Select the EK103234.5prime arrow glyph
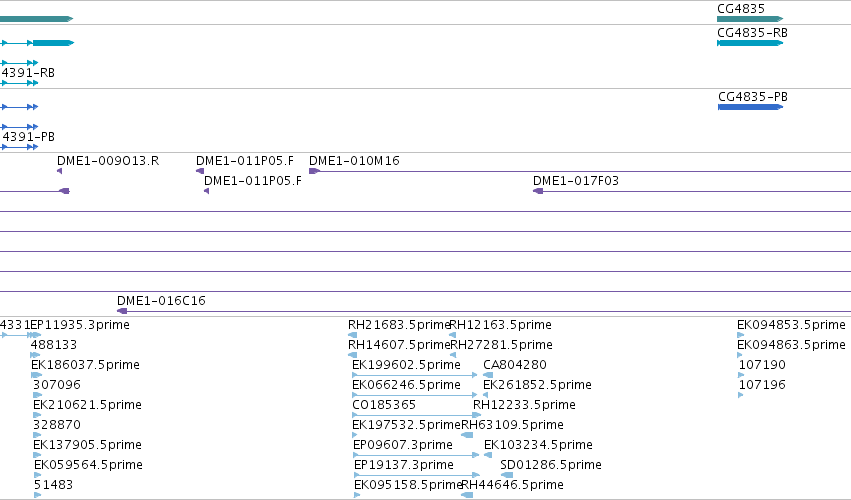 488,455
